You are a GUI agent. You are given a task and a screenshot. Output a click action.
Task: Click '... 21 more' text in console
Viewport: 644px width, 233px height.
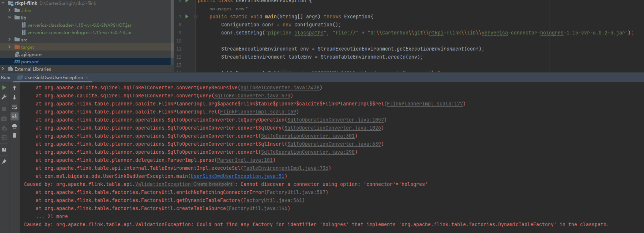click(52, 217)
